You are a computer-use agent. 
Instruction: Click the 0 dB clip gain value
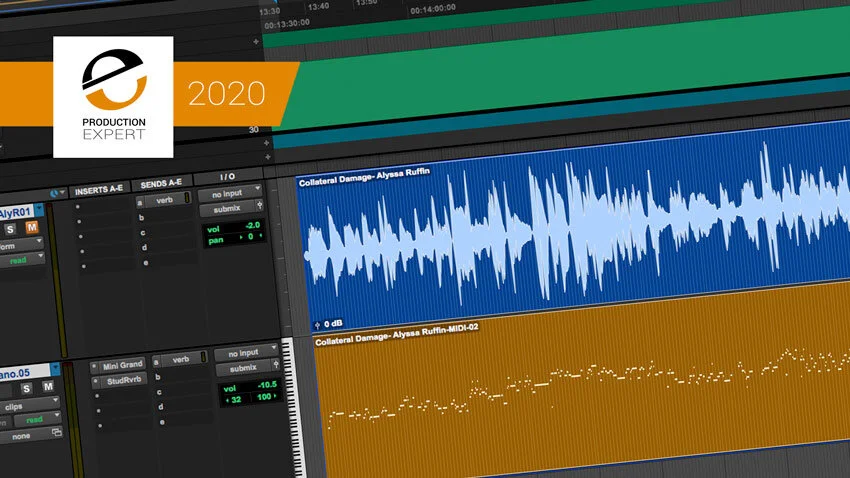(333, 324)
